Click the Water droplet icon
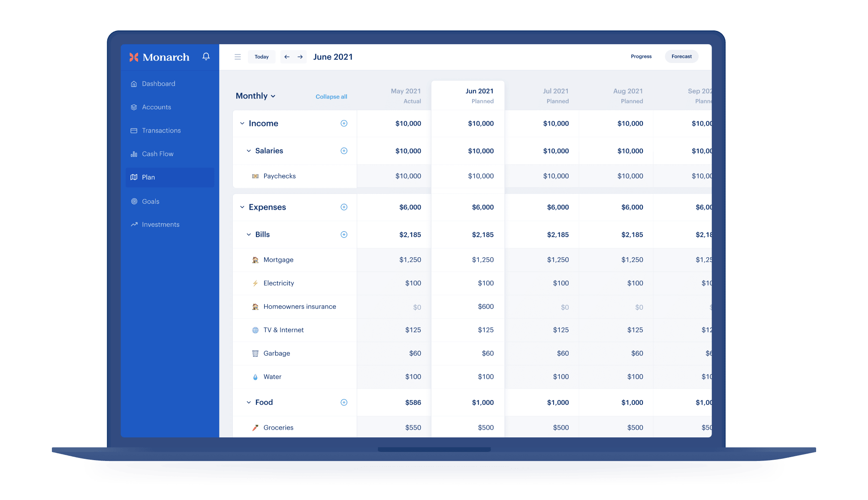Image resolution: width=868 pixels, height=500 pixels. point(255,377)
